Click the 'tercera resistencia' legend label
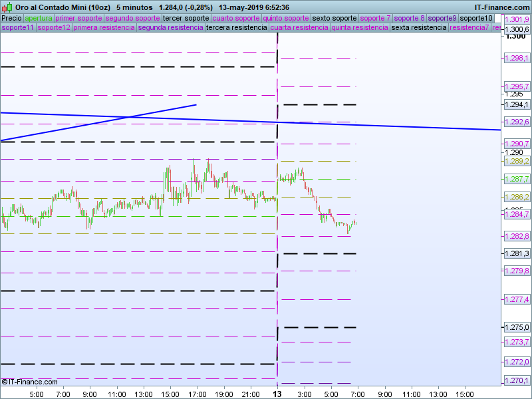The height and width of the screenshot is (399, 532). [237, 28]
